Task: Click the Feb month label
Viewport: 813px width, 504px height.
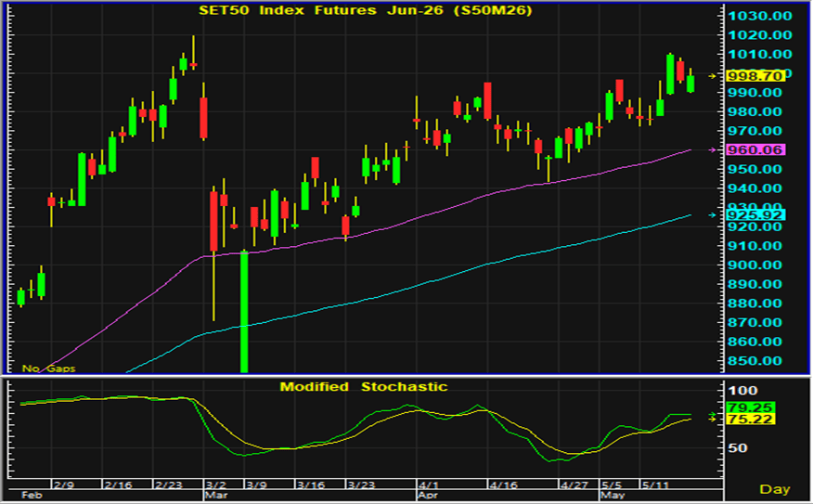Action: (x=32, y=496)
